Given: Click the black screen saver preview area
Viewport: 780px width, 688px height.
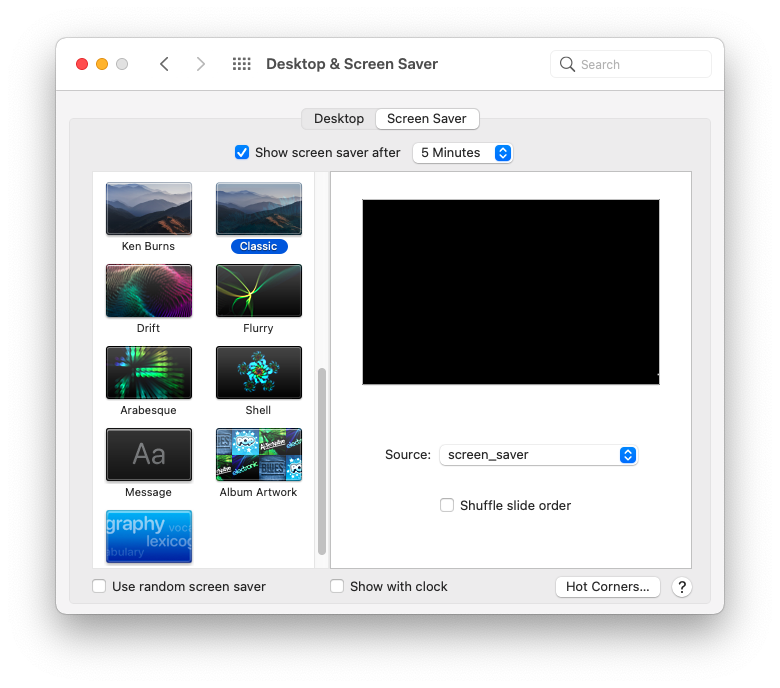Looking at the screenshot, I should [x=511, y=292].
